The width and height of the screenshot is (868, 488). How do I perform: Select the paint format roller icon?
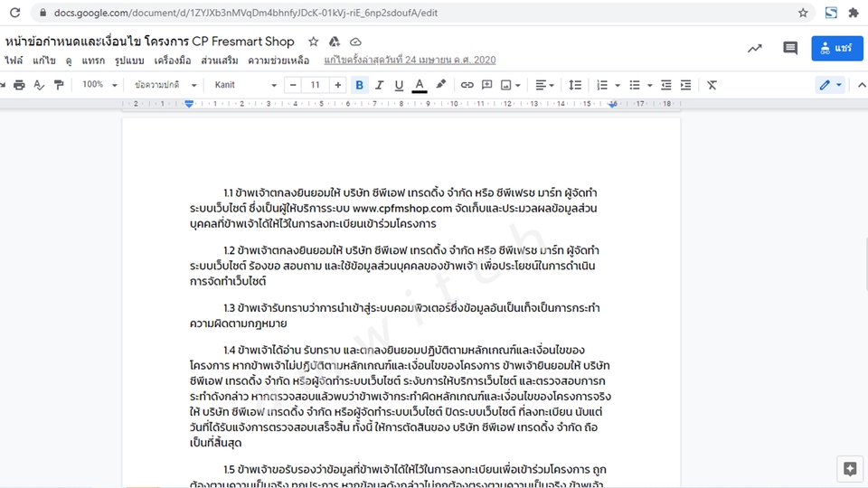click(x=59, y=85)
